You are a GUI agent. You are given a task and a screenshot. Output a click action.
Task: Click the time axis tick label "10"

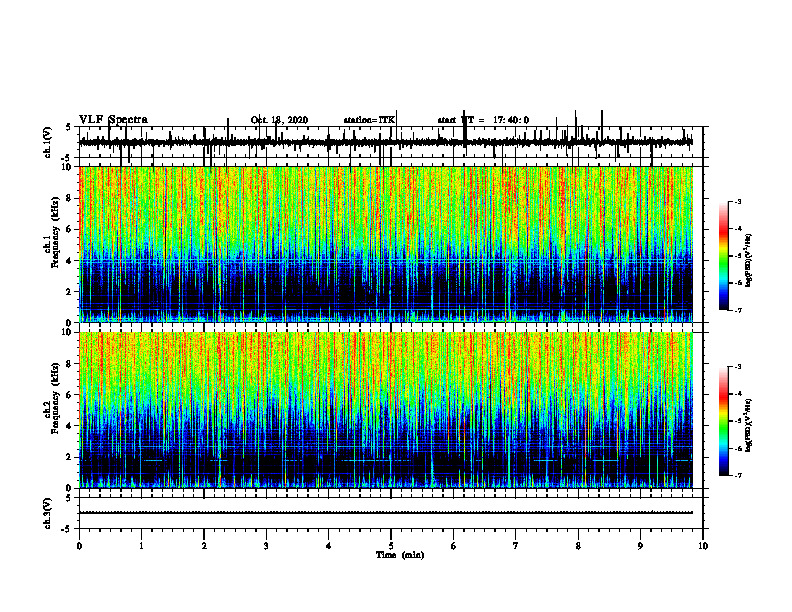(x=703, y=546)
